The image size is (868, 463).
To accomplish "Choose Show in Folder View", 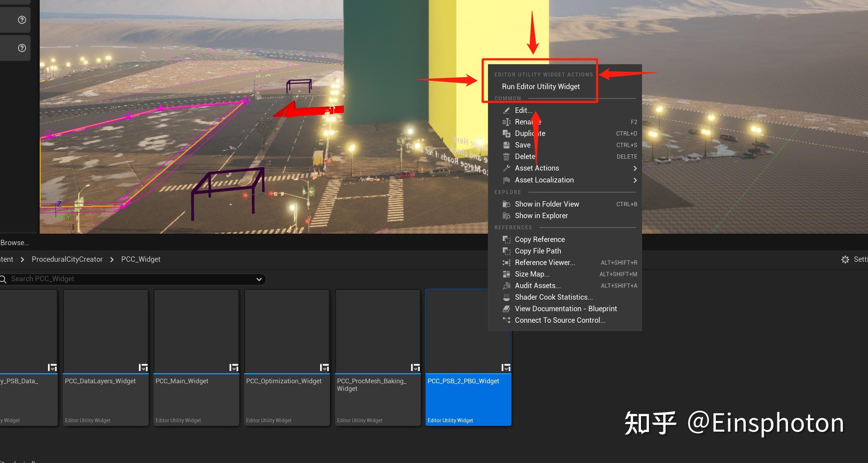I will [x=546, y=204].
